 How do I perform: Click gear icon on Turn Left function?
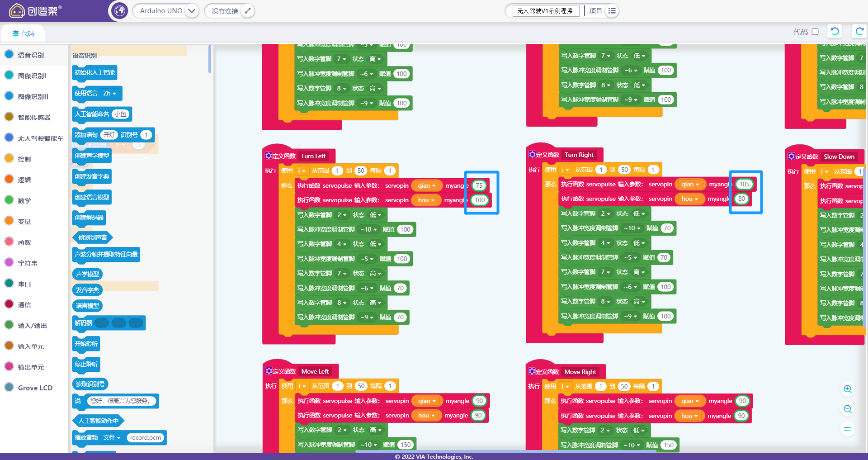[x=269, y=156]
